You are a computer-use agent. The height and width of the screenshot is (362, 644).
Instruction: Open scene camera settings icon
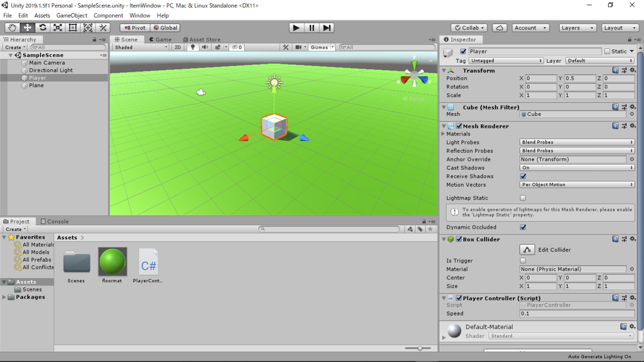(298, 47)
